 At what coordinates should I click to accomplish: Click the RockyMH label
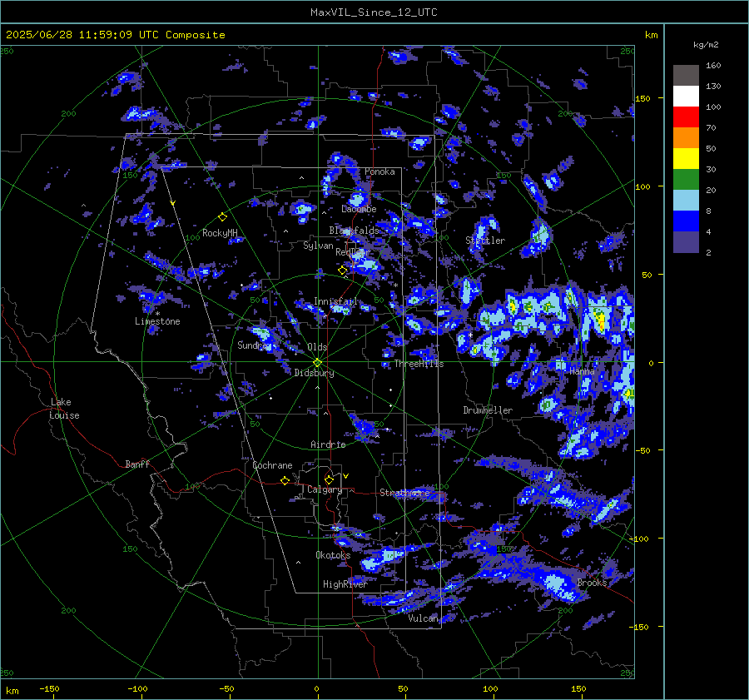220,233
